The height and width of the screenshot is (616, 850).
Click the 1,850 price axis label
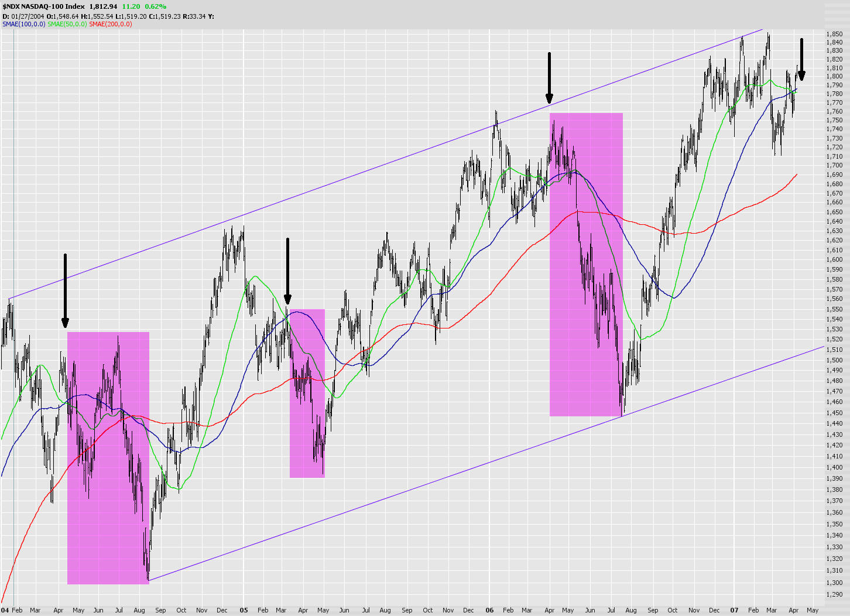(834, 35)
